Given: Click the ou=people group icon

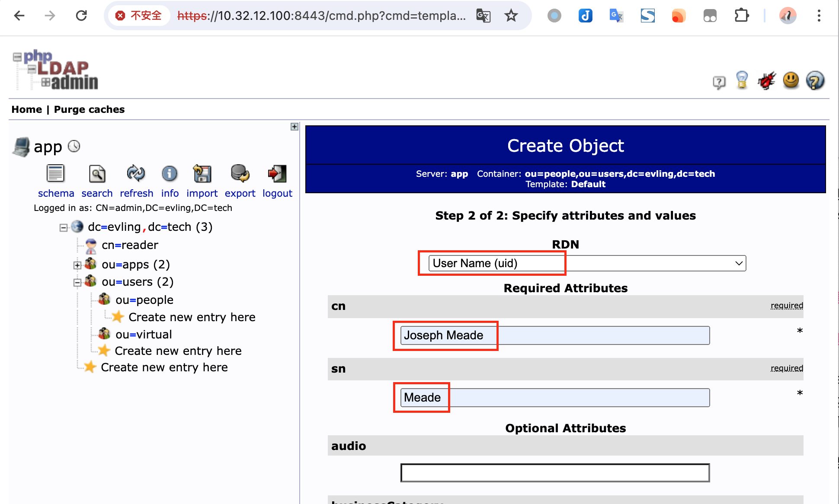Looking at the screenshot, I should 104,299.
